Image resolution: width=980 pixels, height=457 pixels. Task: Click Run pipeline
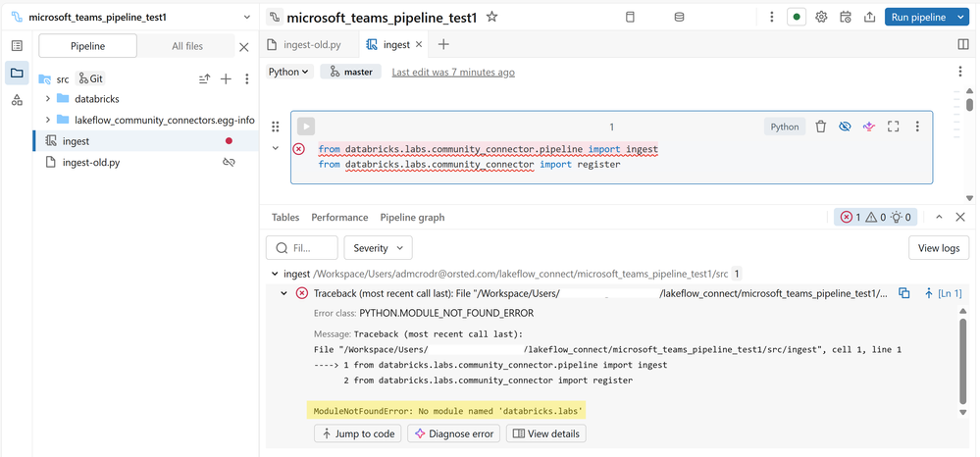918,18
